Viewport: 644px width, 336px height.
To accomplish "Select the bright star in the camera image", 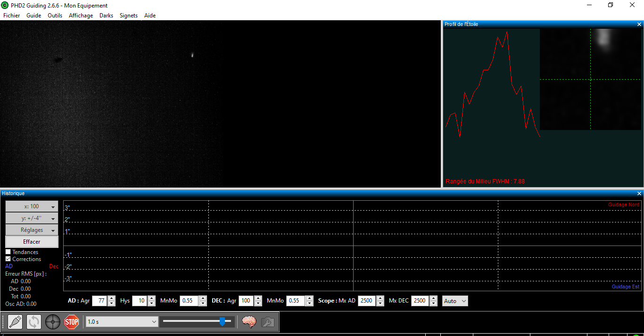I will point(192,55).
